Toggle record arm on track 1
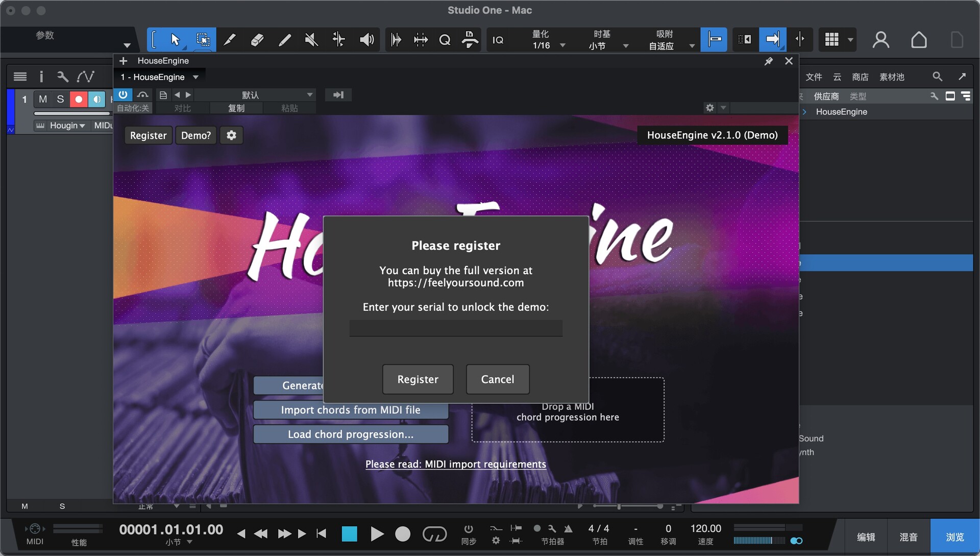The height and width of the screenshot is (556, 980). (x=78, y=99)
